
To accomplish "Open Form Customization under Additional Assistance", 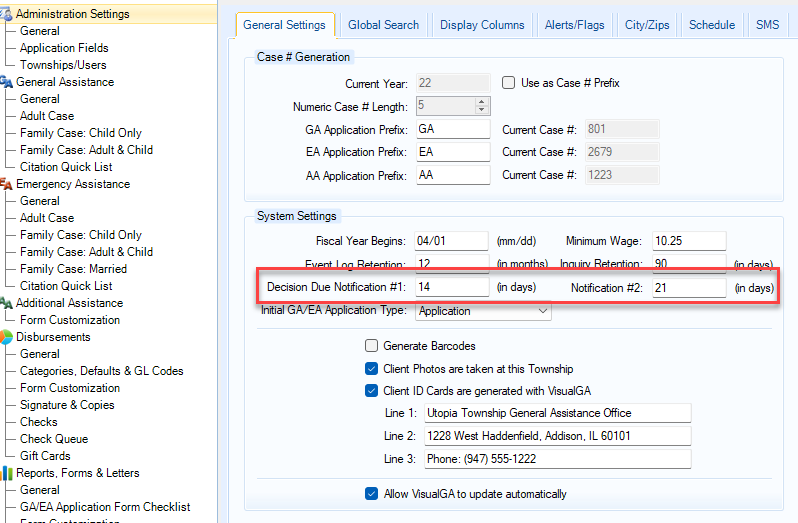I will [x=70, y=320].
